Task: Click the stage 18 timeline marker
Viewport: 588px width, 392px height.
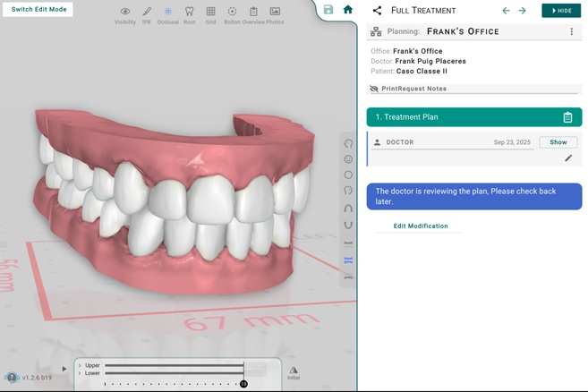Action: pos(243,384)
